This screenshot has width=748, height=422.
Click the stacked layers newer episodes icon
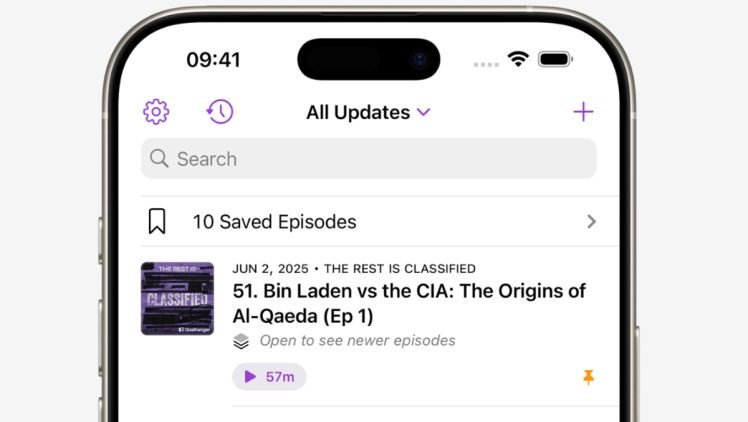pyautogui.click(x=241, y=341)
